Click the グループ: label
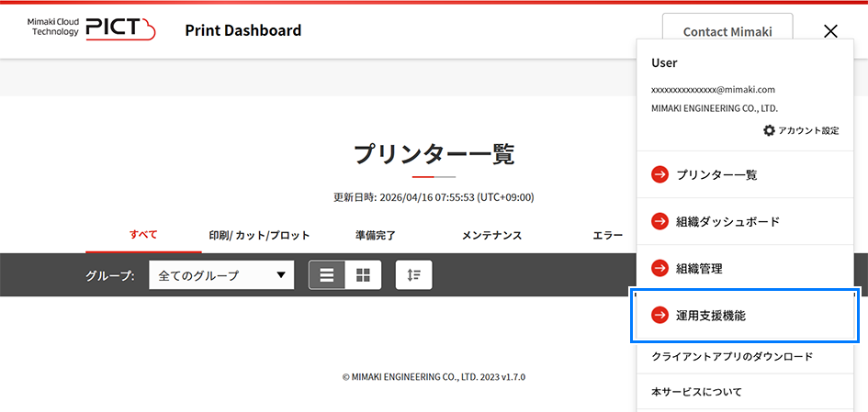 [x=111, y=275]
